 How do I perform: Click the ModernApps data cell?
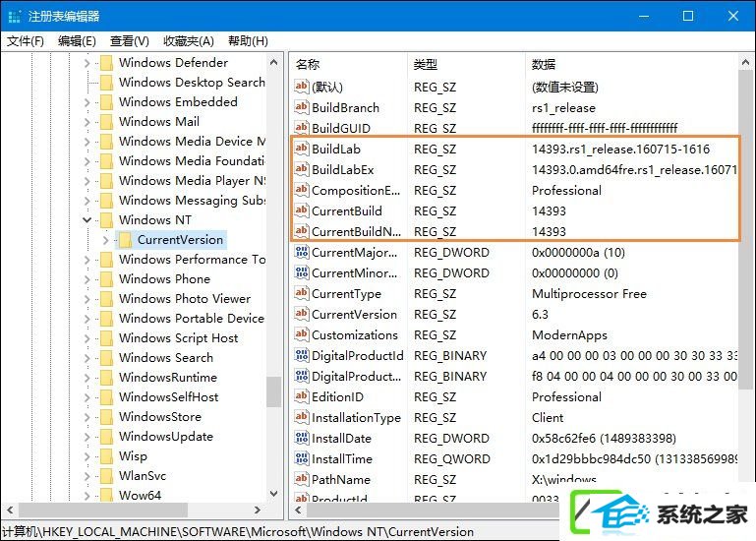(569, 334)
